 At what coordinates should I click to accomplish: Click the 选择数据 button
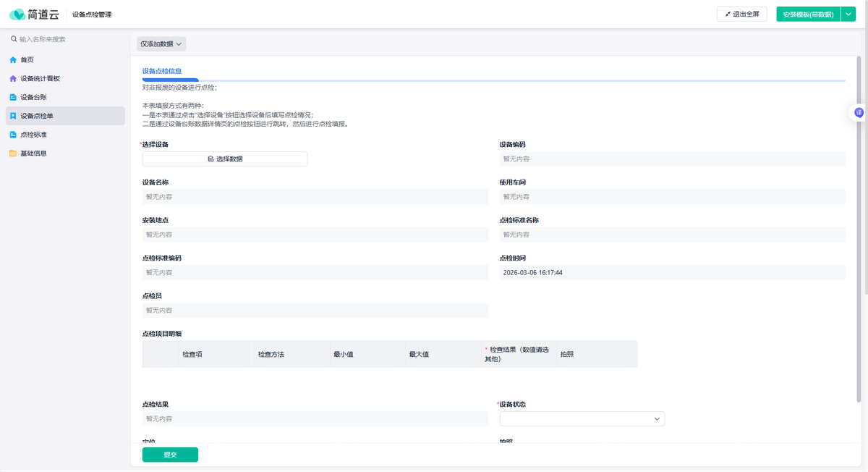[x=225, y=159]
